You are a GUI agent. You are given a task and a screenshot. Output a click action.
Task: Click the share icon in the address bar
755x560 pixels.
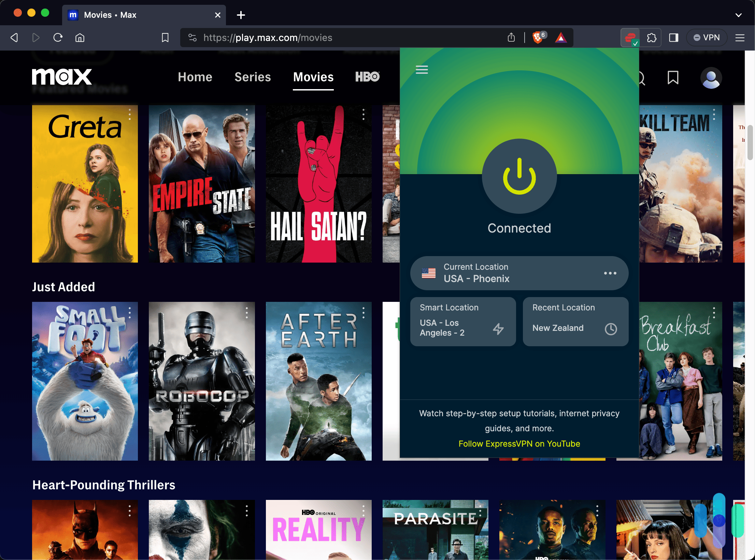click(x=511, y=38)
